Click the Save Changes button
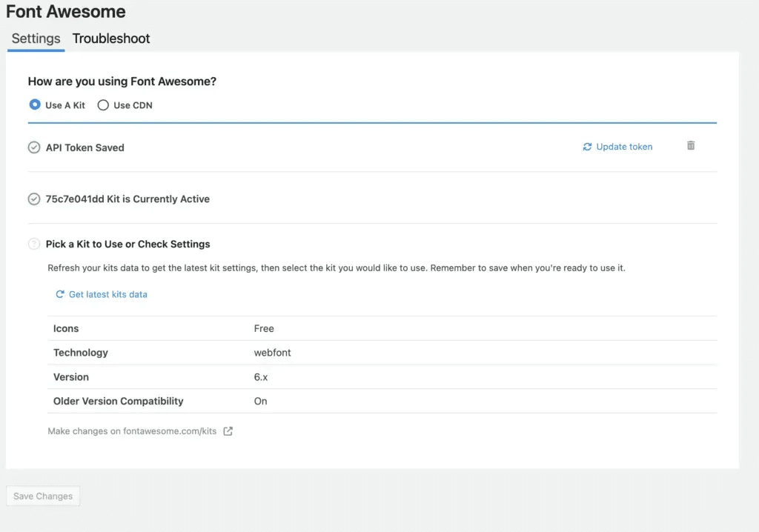759x532 pixels. click(x=43, y=496)
